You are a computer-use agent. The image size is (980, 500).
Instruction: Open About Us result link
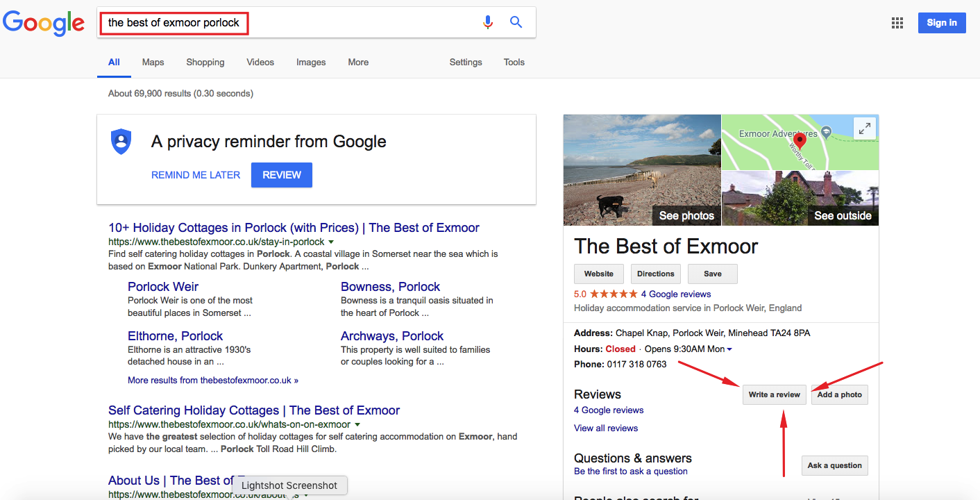click(x=172, y=481)
